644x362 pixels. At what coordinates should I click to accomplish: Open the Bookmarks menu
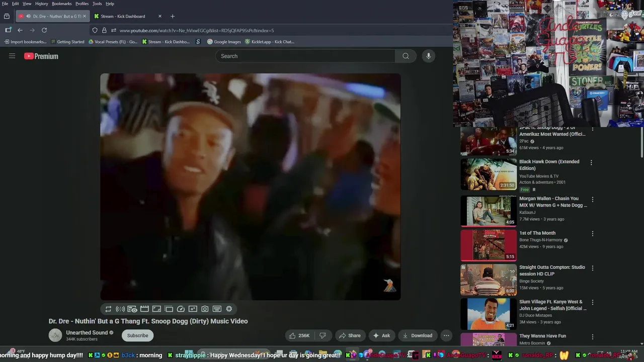click(62, 4)
